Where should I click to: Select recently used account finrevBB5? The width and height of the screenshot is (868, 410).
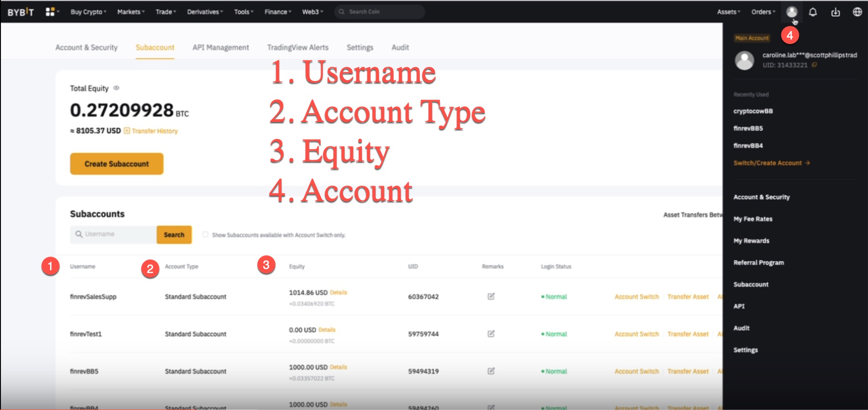(748, 128)
